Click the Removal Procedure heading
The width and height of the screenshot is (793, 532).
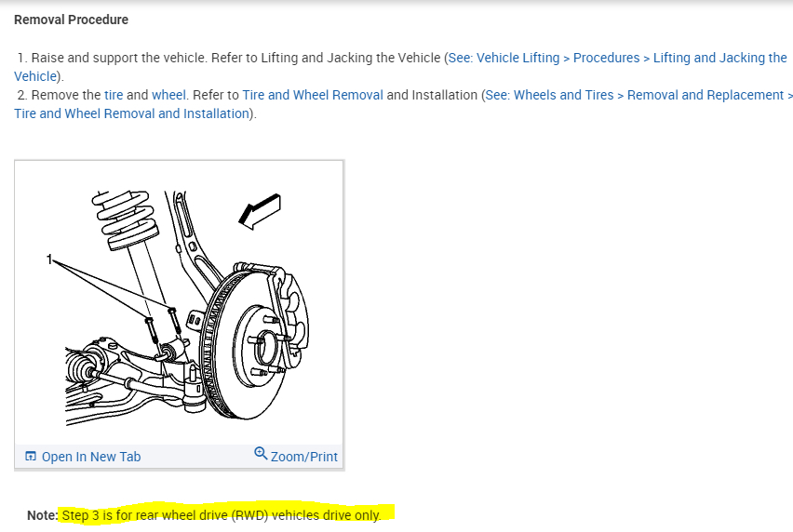pyautogui.click(x=72, y=20)
